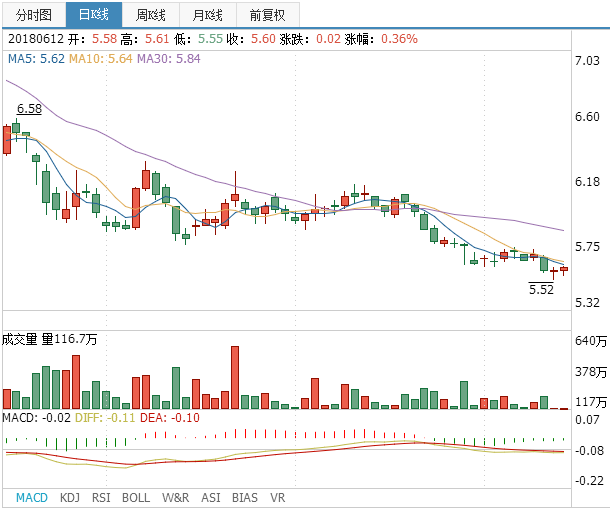Click the high price value 5.61
The height and width of the screenshot is (510, 610).
coord(157,39)
